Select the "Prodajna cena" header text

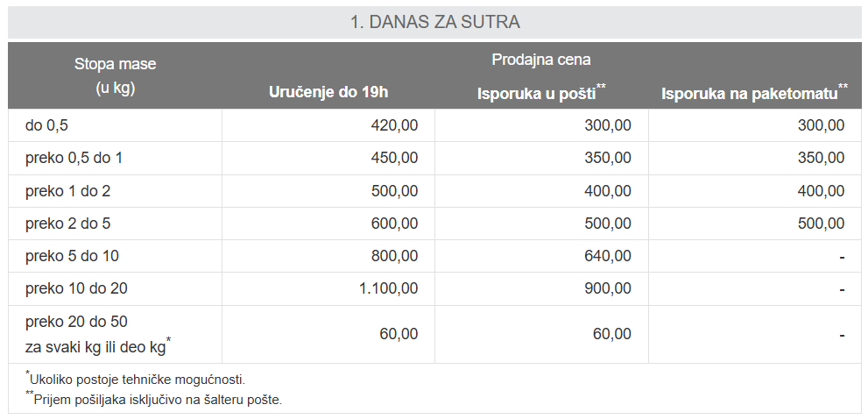540,60
